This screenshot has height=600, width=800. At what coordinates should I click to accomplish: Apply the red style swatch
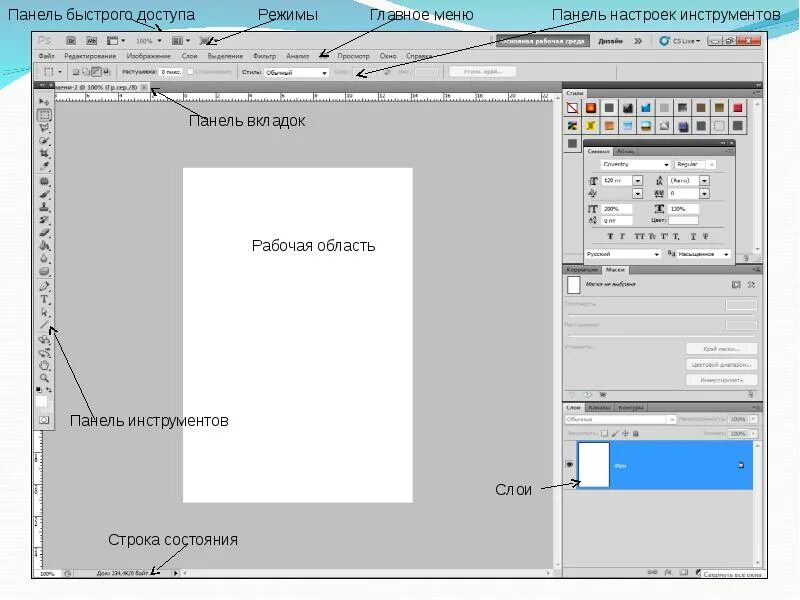pos(738,108)
